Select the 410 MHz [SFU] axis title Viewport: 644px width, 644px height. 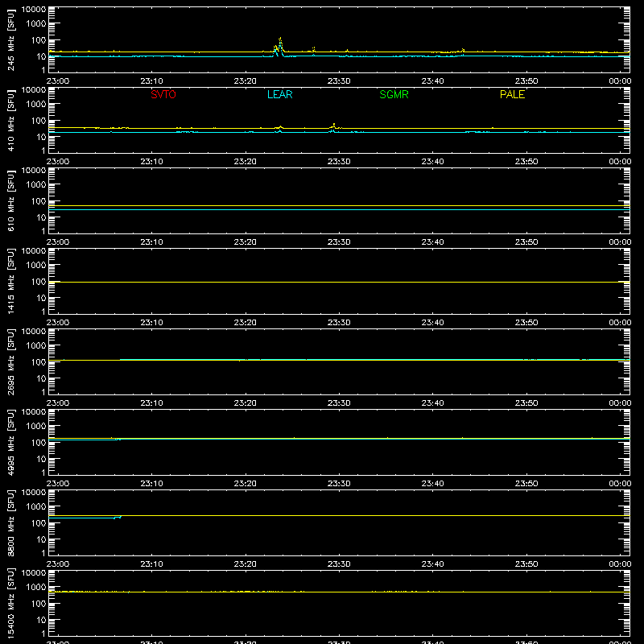pos(10,120)
